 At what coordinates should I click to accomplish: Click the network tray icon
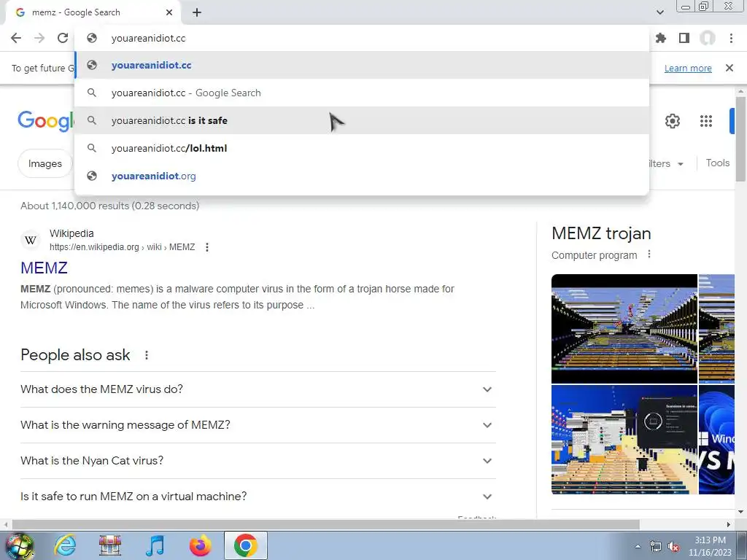656,547
